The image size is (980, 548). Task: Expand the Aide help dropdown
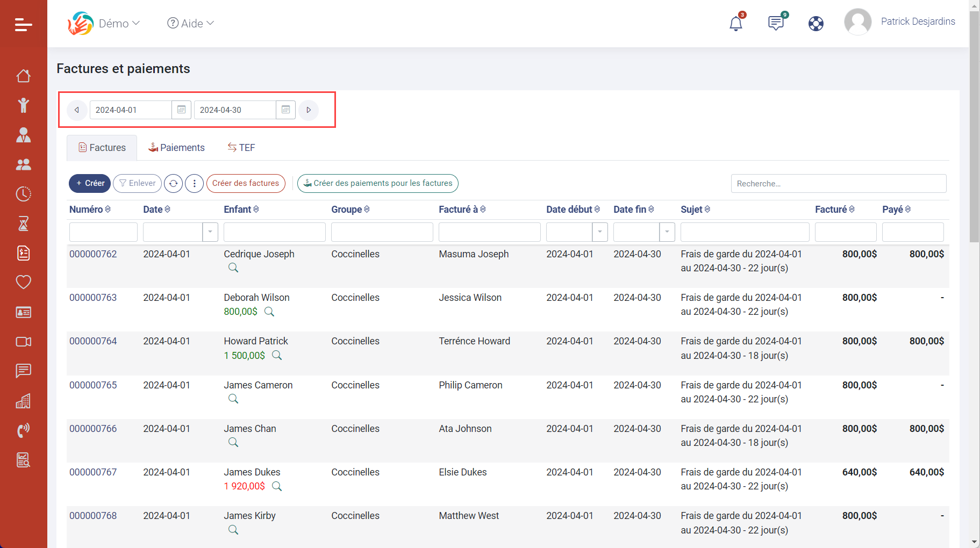click(x=191, y=24)
